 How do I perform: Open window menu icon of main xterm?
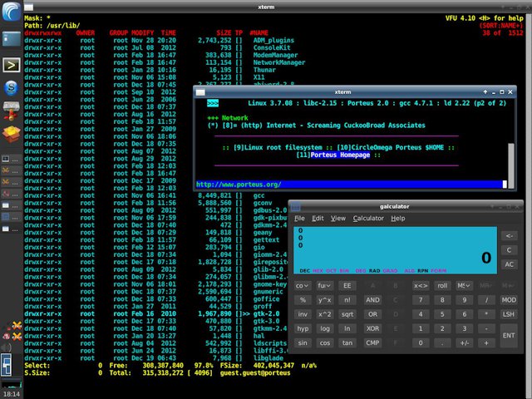click(28, 7)
